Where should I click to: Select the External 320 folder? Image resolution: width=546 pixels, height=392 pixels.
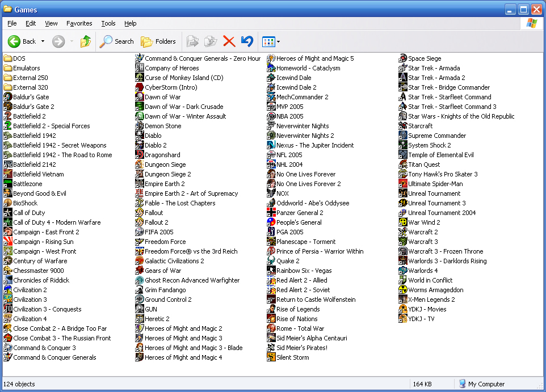click(x=26, y=87)
